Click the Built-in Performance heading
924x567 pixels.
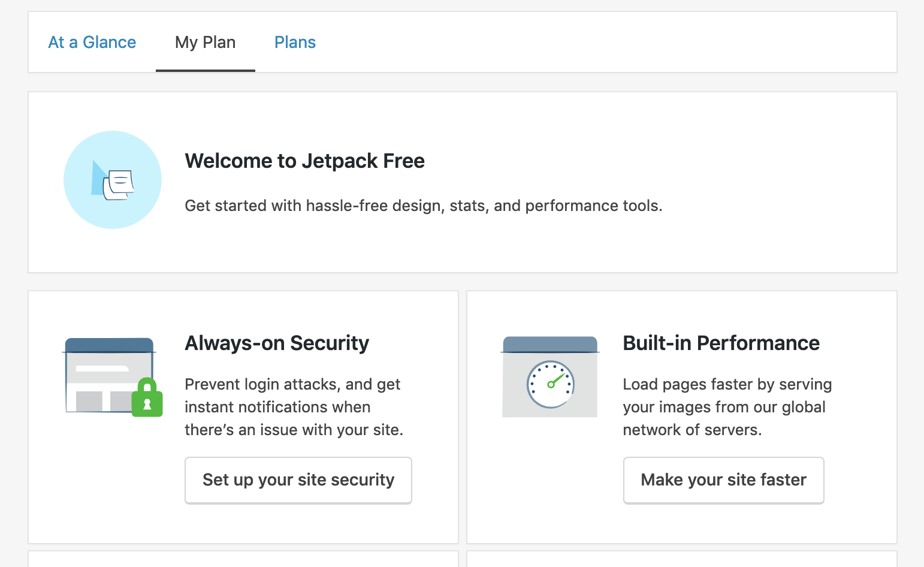click(x=721, y=343)
